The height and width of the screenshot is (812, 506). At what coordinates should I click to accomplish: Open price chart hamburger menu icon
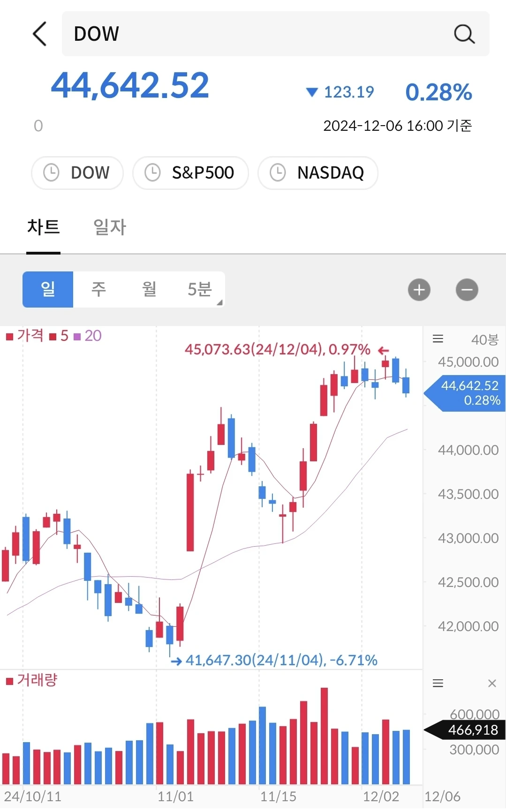coord(438,339)
